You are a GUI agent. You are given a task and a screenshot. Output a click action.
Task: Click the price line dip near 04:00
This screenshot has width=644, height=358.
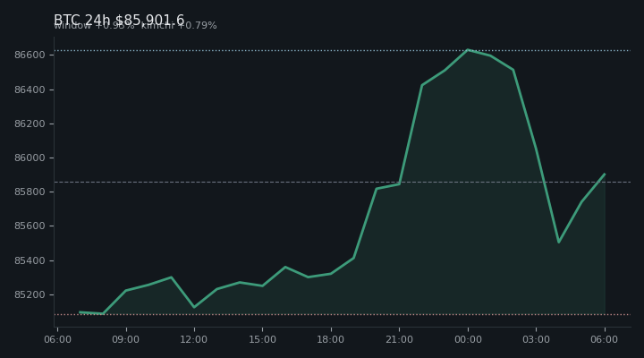coord(559,242)
